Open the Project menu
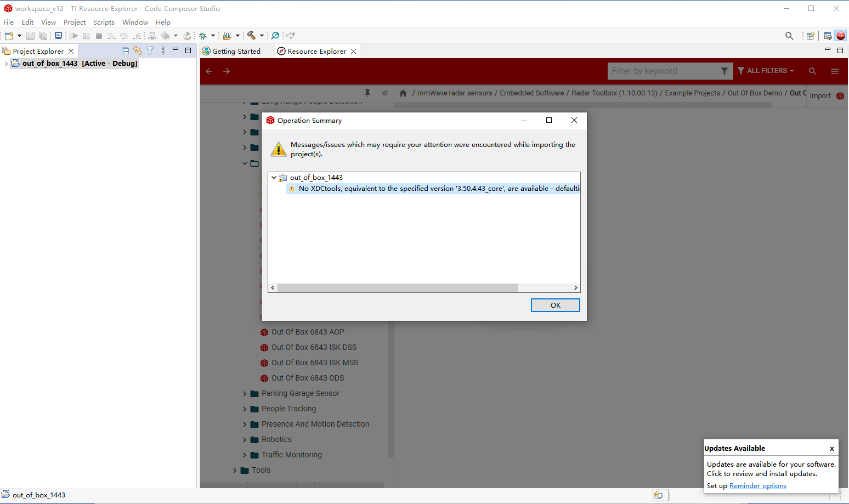 click(75, 22)
